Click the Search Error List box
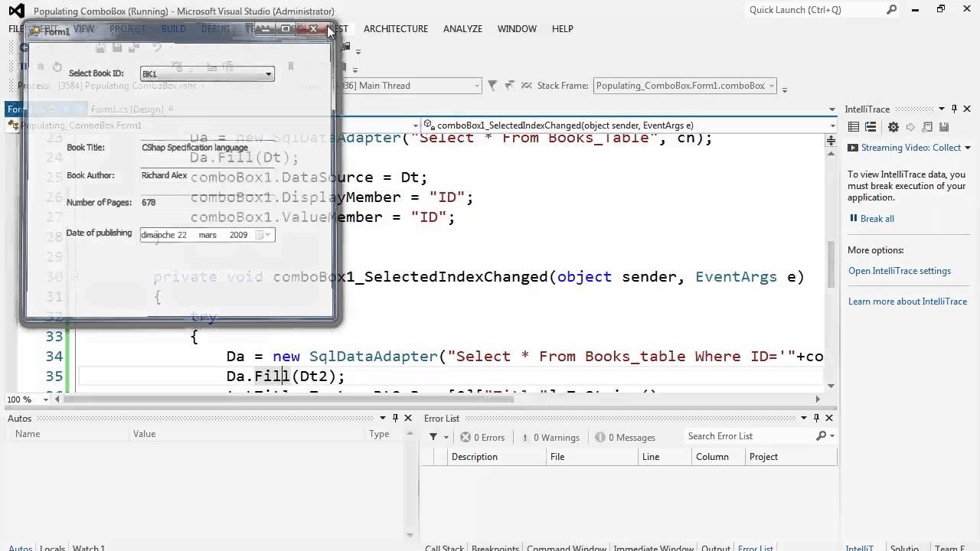 point(749,436)
